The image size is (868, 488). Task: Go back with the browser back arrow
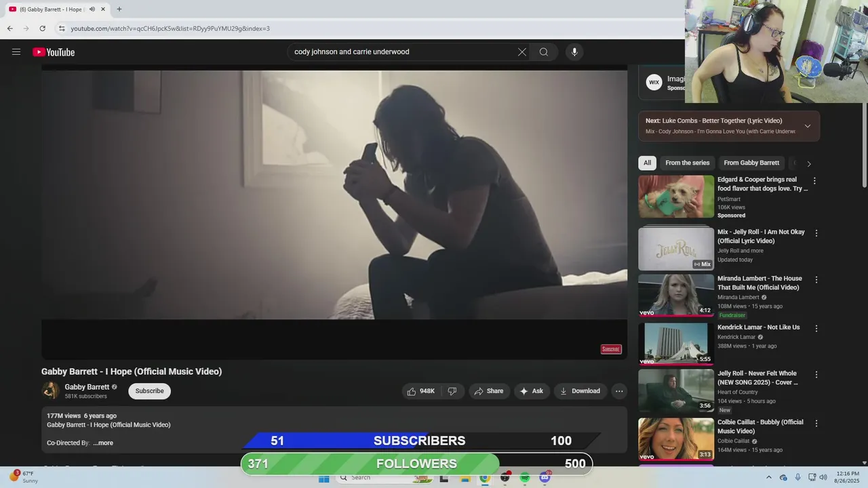10,28
